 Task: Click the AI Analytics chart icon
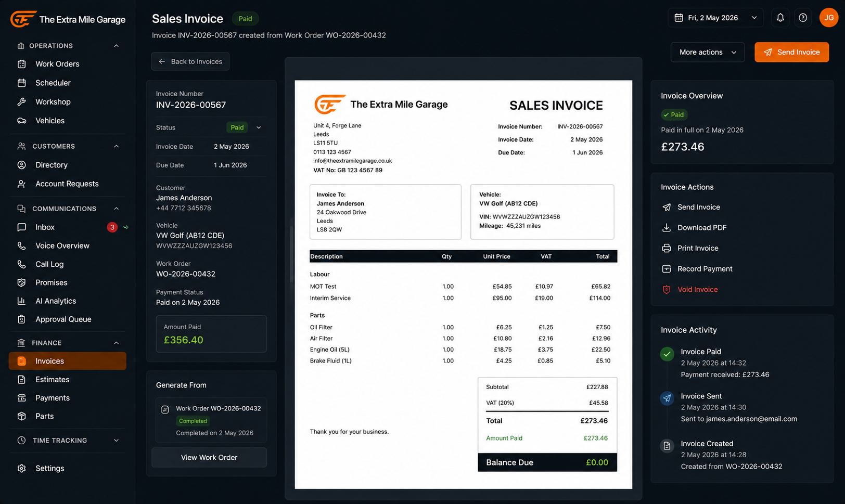coord(21,301)
